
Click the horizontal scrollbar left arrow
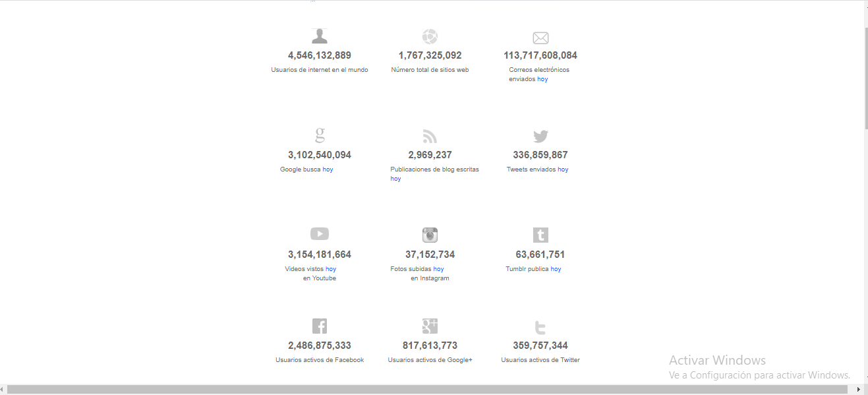tap(3, 390)
